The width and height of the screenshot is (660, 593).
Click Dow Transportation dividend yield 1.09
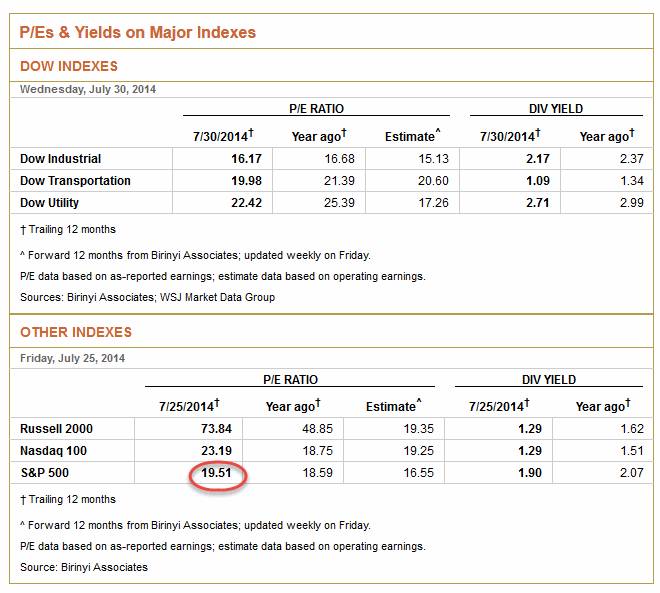[538, 181]
